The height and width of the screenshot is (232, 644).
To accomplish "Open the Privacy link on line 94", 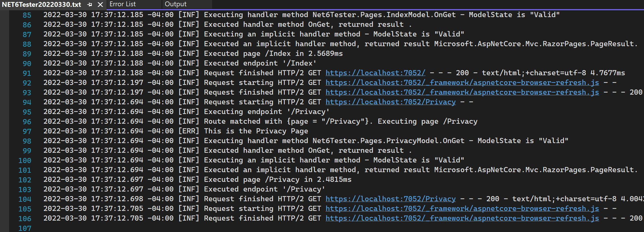I will point(390,102).
